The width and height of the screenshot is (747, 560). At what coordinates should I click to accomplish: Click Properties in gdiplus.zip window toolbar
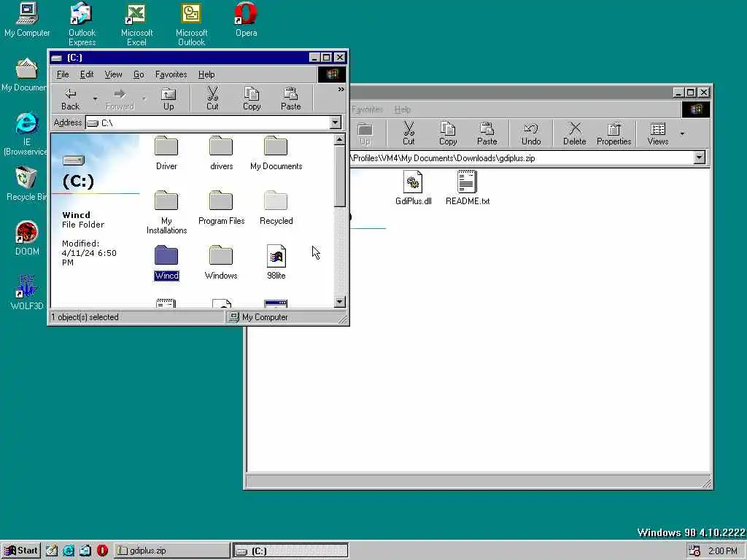[614, 133]
